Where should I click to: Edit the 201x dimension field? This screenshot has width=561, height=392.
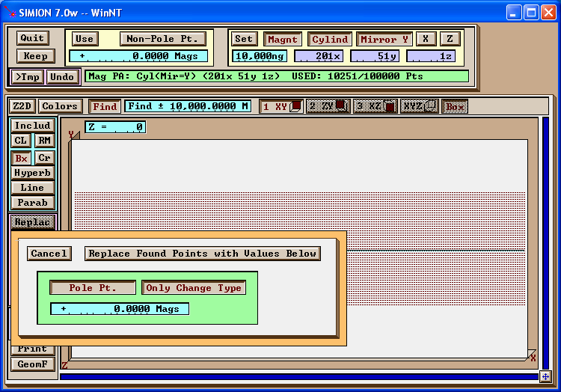pyautogui.click(x=319, y=56)
